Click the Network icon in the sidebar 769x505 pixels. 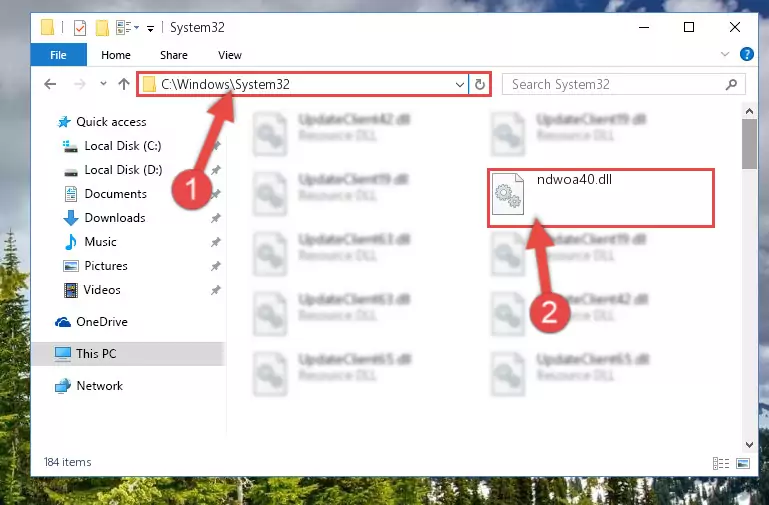pyautogui.click(x=62, y=386)
